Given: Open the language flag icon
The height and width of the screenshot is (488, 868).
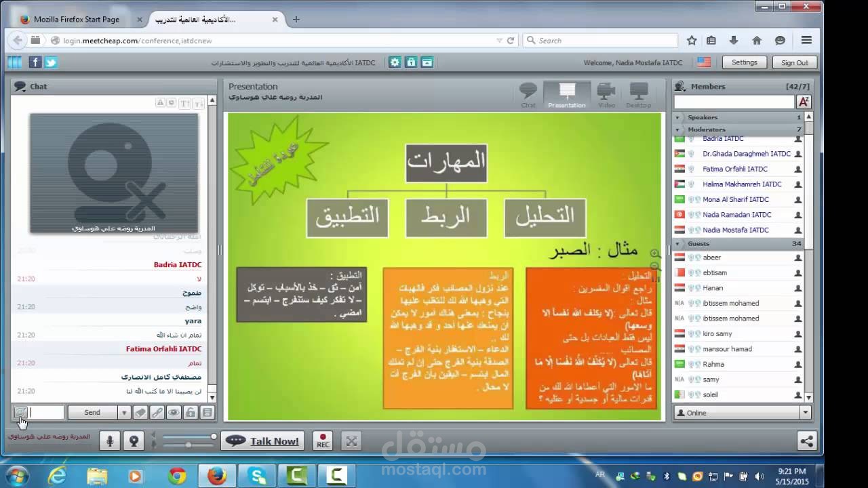Looking at the screenshot, I should point(704,62).
